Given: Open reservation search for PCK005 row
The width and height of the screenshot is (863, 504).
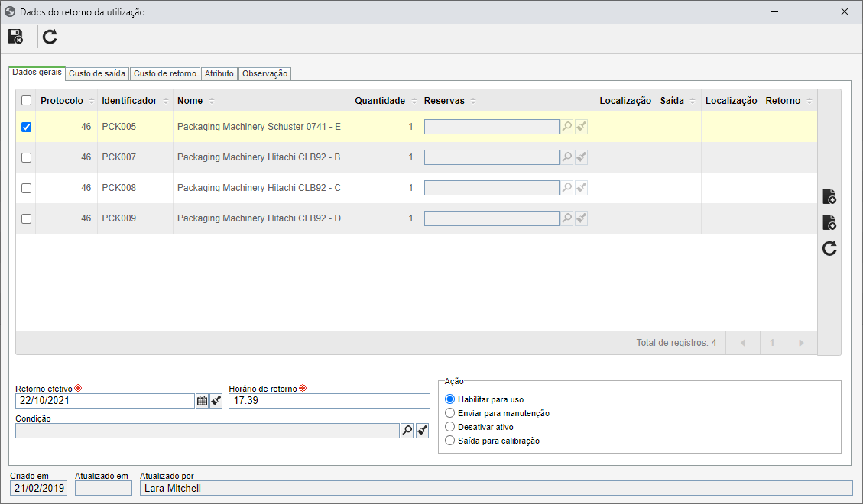Looking at the screenshot, I should 567,127.
